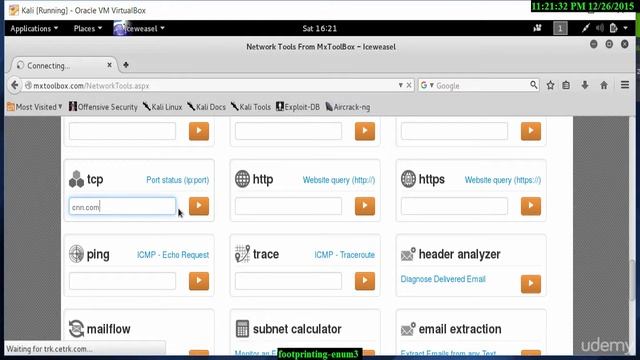The image size is (640, 360).
Task: Open the downloads arrow icon
Action: click(585, 85)
